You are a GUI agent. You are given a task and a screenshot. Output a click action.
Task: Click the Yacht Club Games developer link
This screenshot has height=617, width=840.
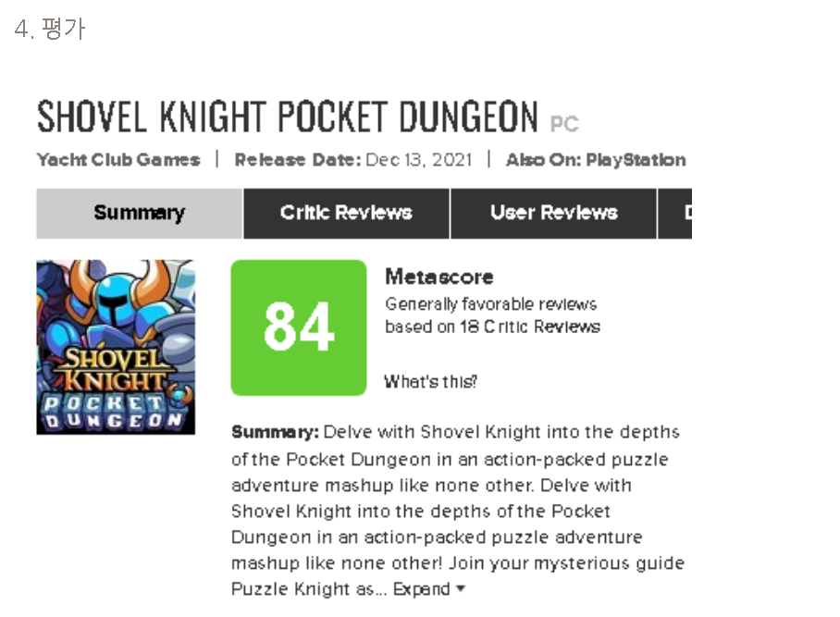click(118, 159)
